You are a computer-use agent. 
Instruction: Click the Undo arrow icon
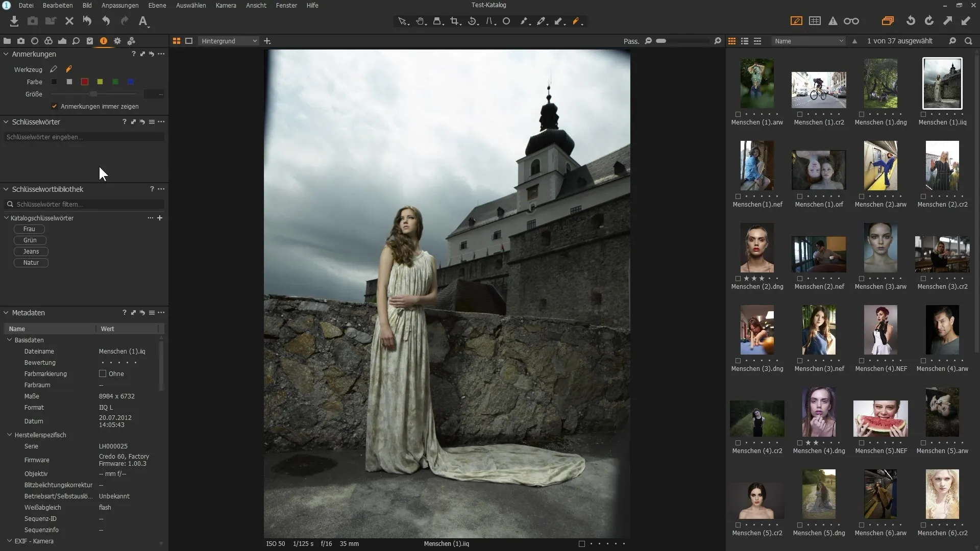pyautogui.click(x=106, y=21)
